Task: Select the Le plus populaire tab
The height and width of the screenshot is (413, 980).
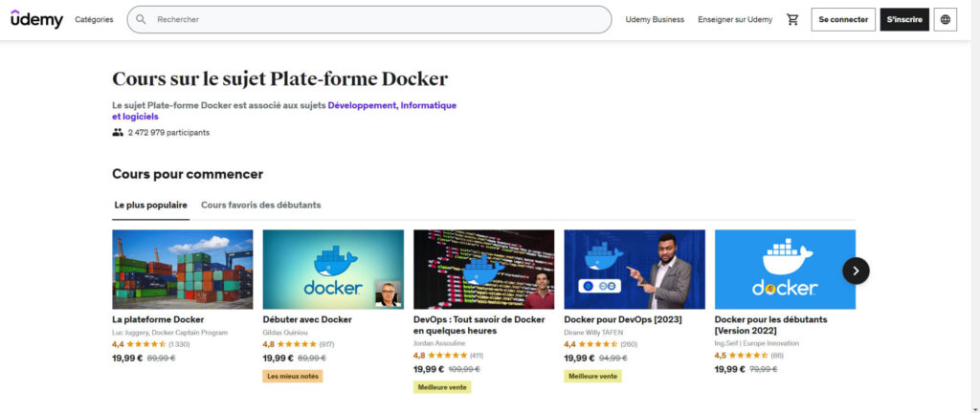Action: point(150,205)
